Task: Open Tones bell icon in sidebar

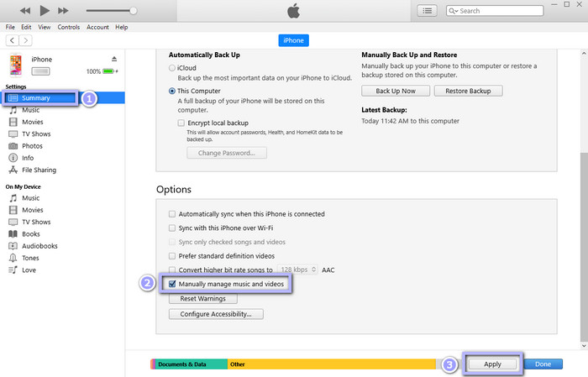Action: coord(13,258)
